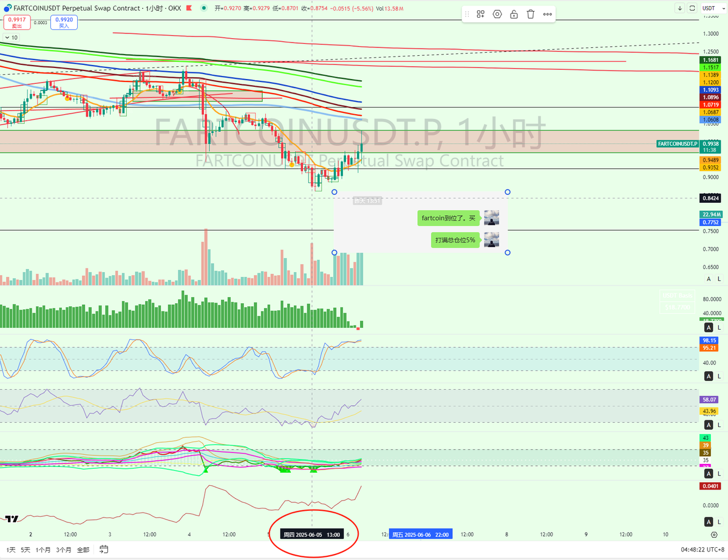Click the red flag icon beside OKX

click(x=189, y=8)
